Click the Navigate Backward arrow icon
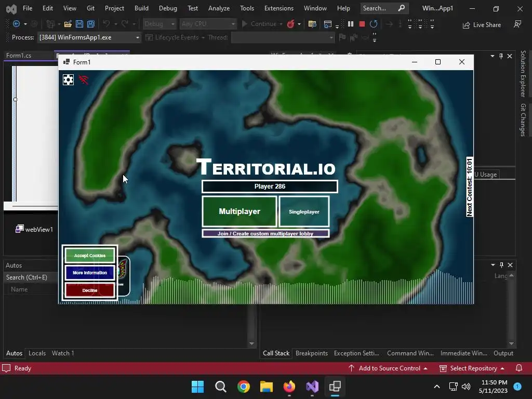The image size is (532, 399). coord(16,24)
